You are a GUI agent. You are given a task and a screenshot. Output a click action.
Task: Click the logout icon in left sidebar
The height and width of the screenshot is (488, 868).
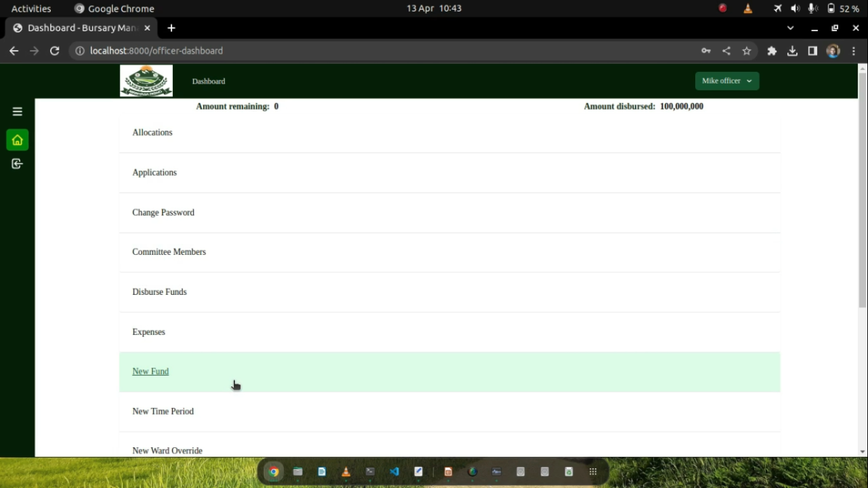click(17, 163)
